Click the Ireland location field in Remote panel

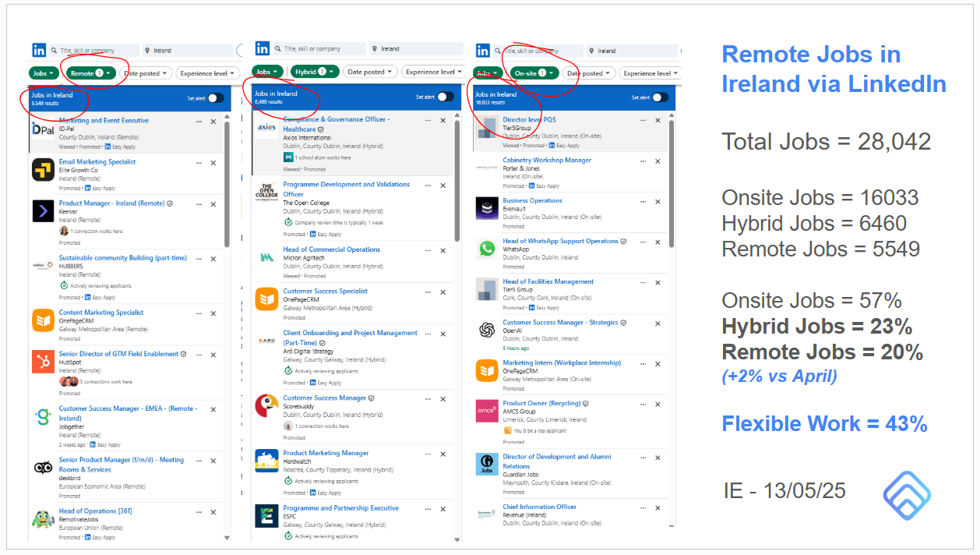click(x=187, y=51)
